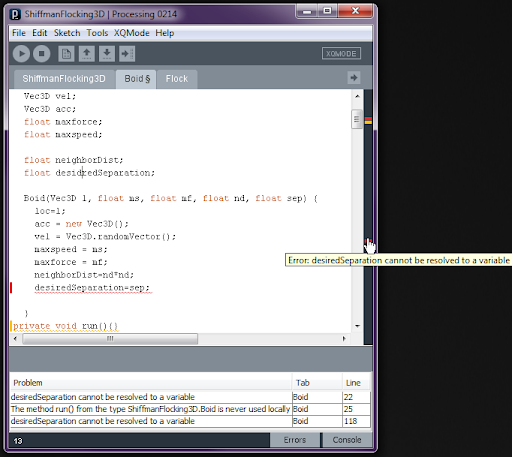This screenshot has width=512, height=457.
Task: Click the red error marker at top of error bar
Action: tap(368, 119)
